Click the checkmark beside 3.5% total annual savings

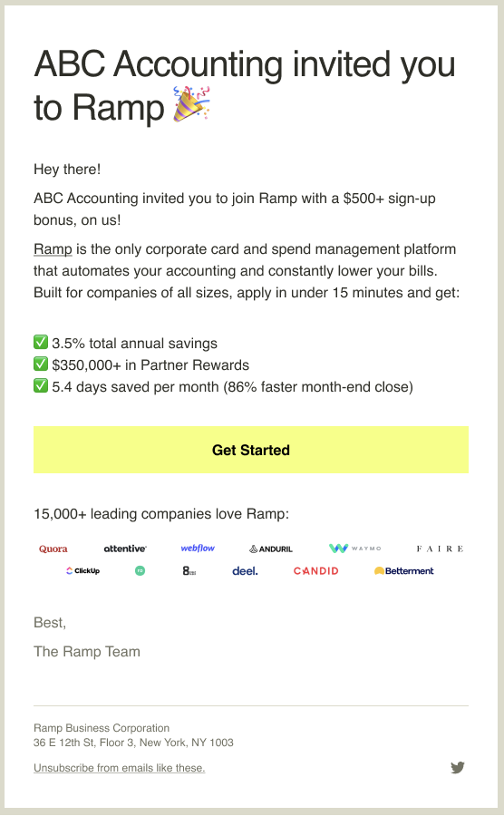point(41,343)
